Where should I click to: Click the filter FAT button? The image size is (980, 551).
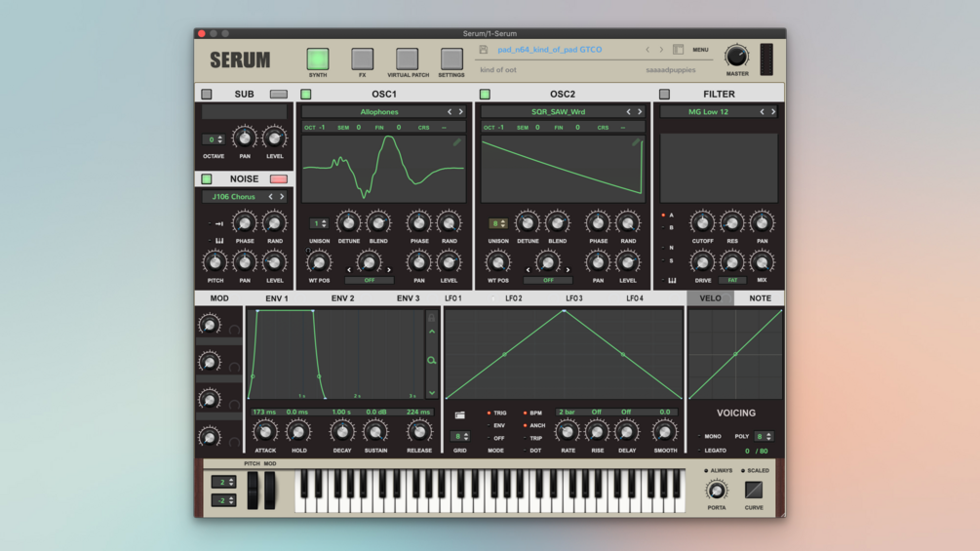(x=732, y=281)
